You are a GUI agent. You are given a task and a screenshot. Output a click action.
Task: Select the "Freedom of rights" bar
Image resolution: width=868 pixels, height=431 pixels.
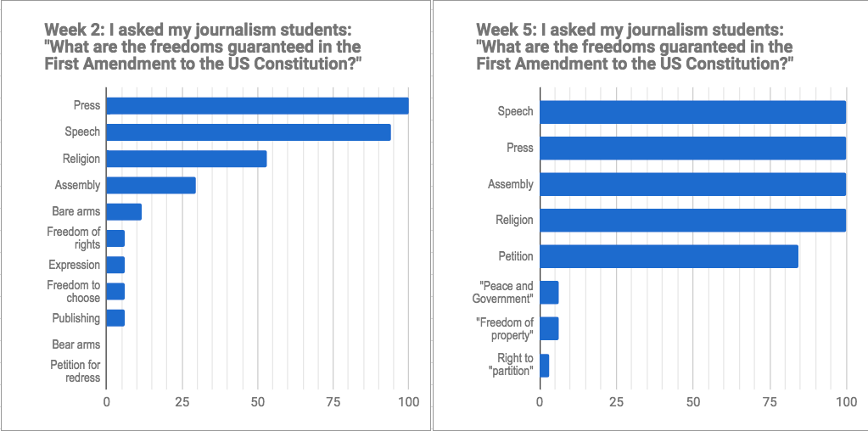pos(115,238)
